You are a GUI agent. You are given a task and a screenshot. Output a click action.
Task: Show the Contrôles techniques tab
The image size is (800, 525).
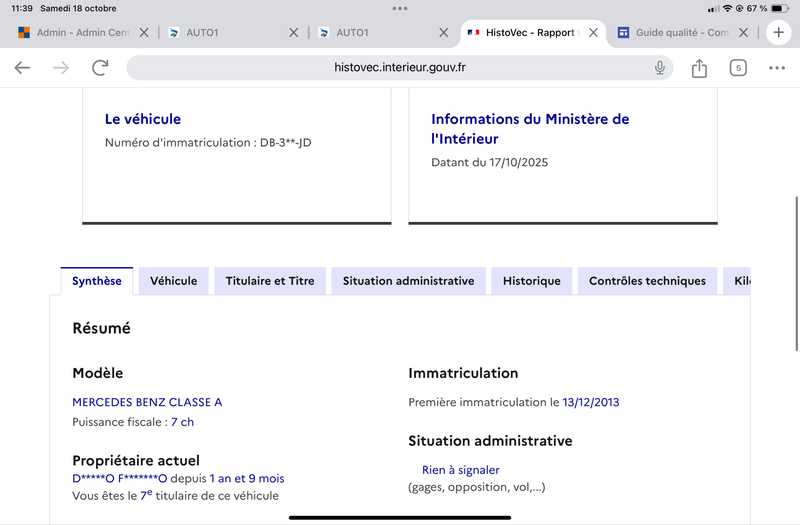pyautogui.click(x=647, y=281)
